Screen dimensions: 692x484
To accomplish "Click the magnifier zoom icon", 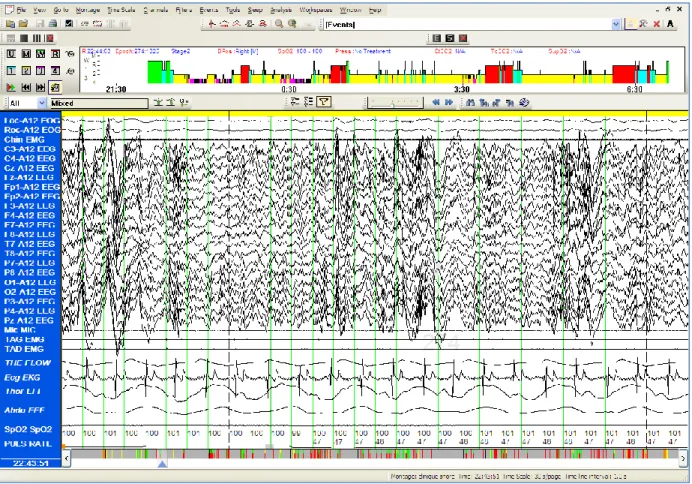I will coord(279,24).
